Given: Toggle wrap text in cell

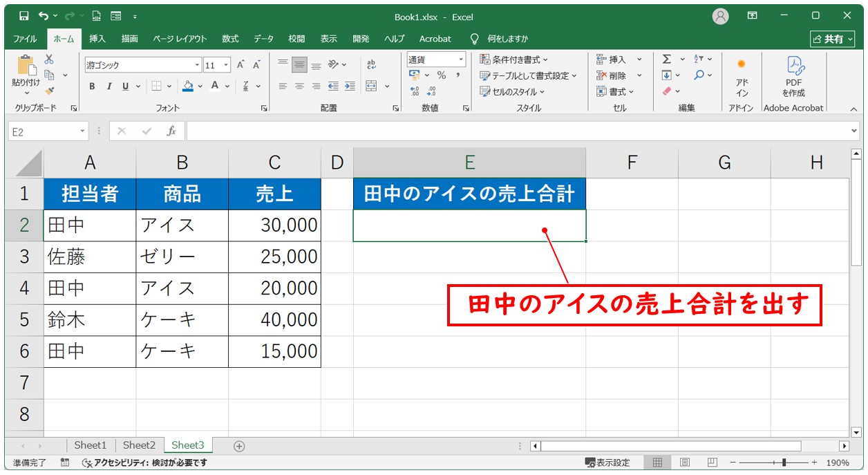Looking at the screenshot, I should tap(371, 64).
